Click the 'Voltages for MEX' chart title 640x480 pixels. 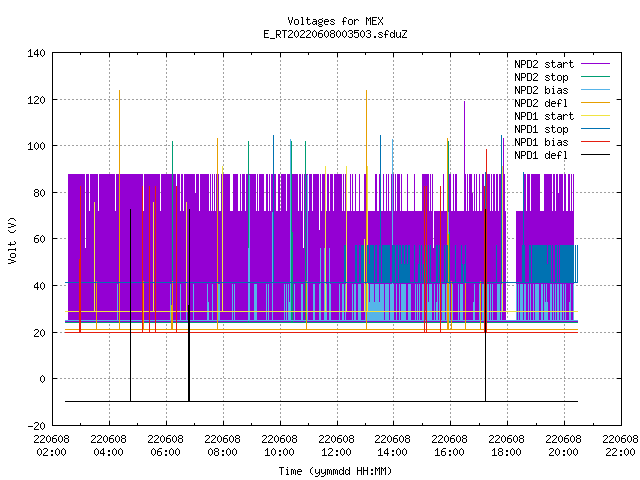point(335,21)
